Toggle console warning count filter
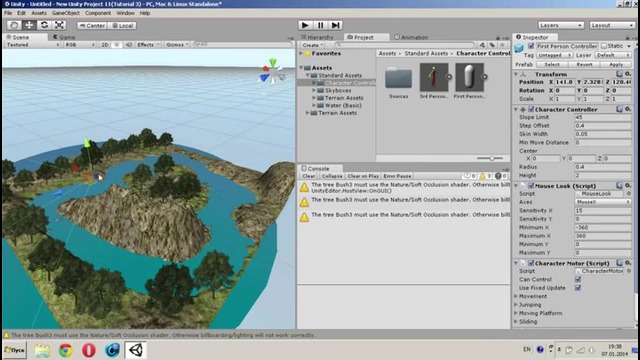 (484, 176)
